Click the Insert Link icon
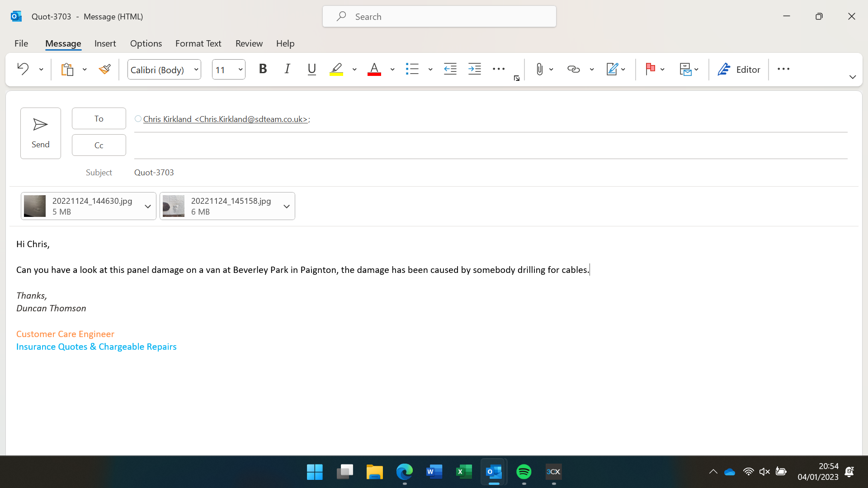868x488 pixels. [573, 69]
